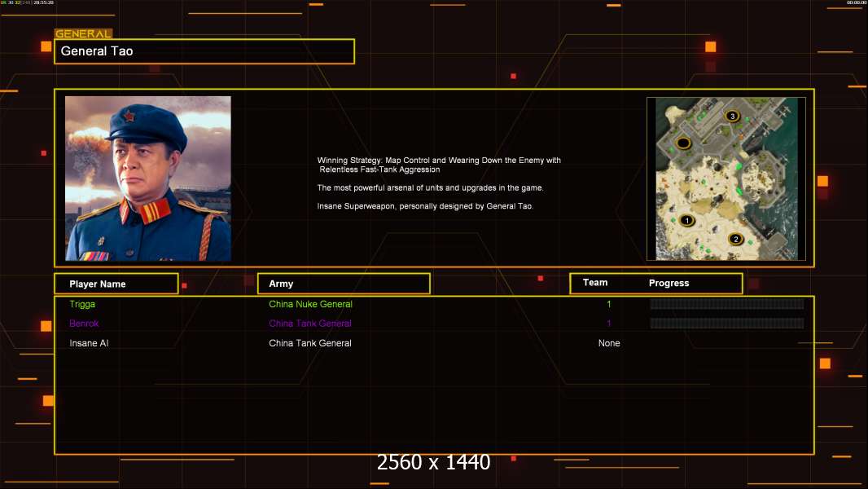Viewport: 868px width, 489px height.
Task: Select player name Benrok
Action: 84,324
